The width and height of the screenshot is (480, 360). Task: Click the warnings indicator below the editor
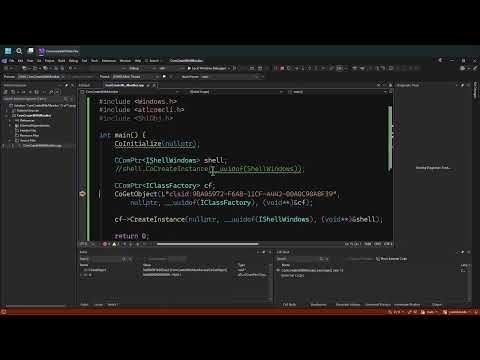pos(116,244)
